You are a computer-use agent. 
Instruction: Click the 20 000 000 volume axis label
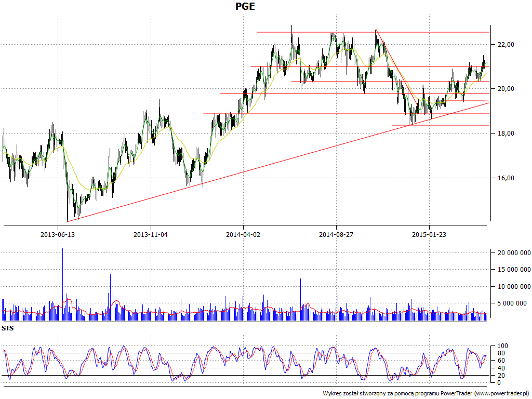tap(514, 253)
